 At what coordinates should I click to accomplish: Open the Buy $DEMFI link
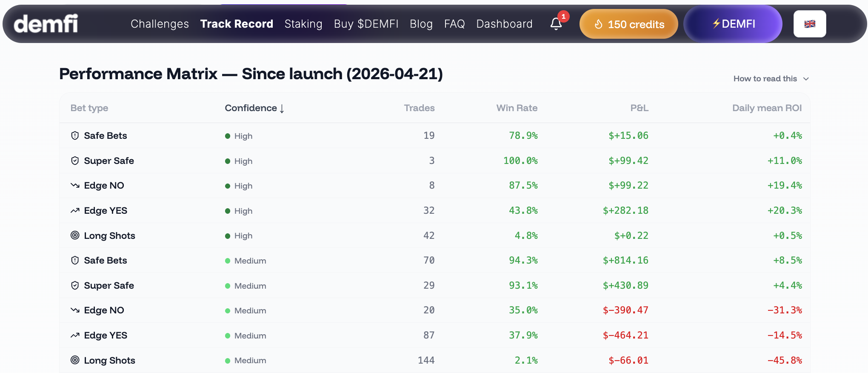coord(366,24)
